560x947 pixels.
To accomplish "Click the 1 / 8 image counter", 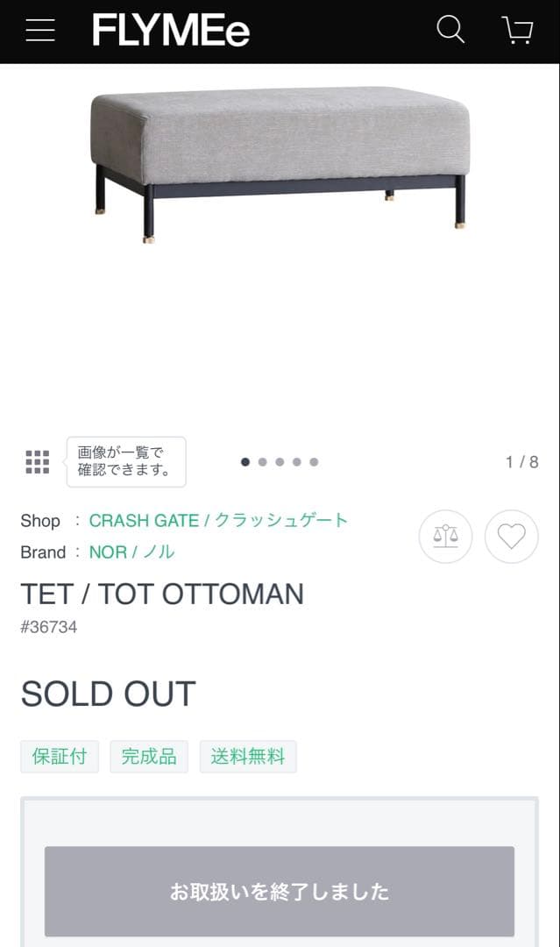I will coord(524,462).
